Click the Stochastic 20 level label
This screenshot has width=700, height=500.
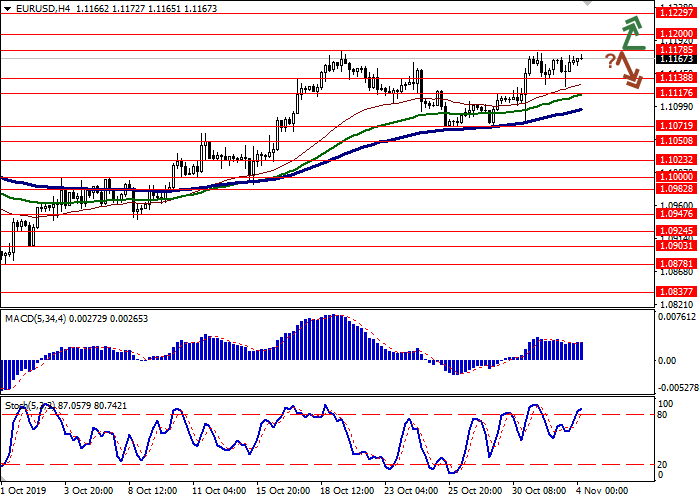click(x=663, y=464)
